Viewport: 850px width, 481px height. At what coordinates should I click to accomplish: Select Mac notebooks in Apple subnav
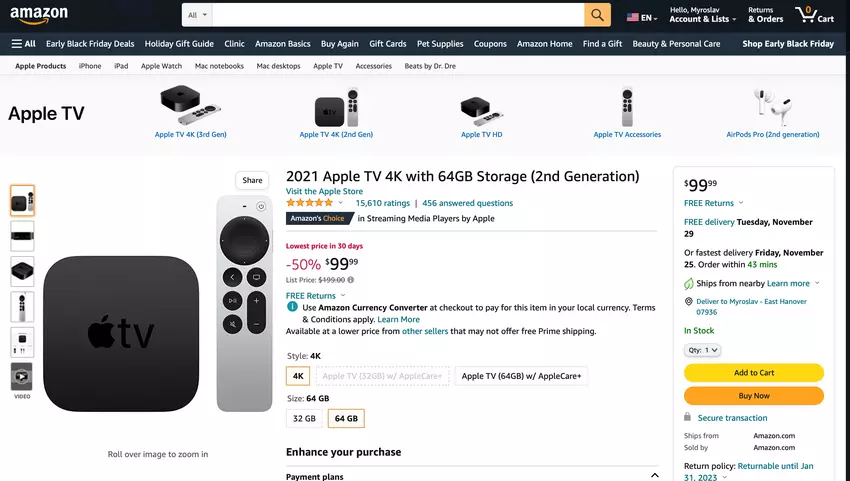point(219,66)
